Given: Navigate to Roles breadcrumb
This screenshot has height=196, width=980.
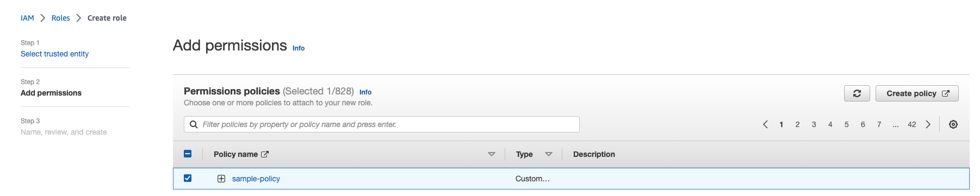Looking at the screenshot, I should pyautogui.click(x=61, y=18).
